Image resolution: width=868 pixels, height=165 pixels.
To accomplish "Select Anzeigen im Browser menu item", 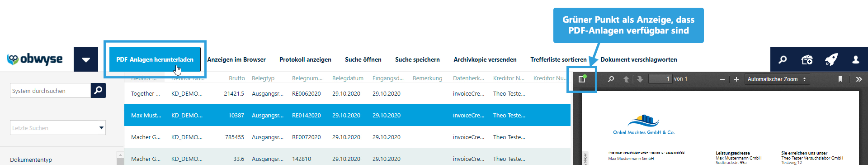I will coord(236,59).
